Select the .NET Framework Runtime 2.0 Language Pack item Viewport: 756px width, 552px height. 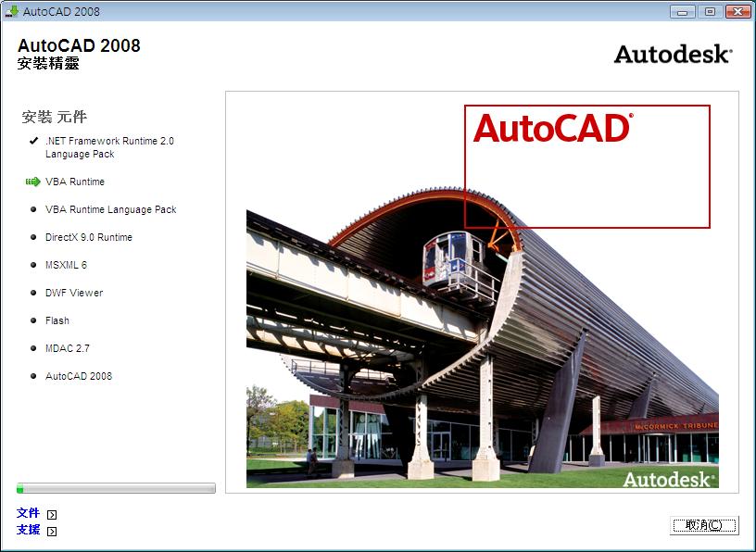[x=109, y=147]
